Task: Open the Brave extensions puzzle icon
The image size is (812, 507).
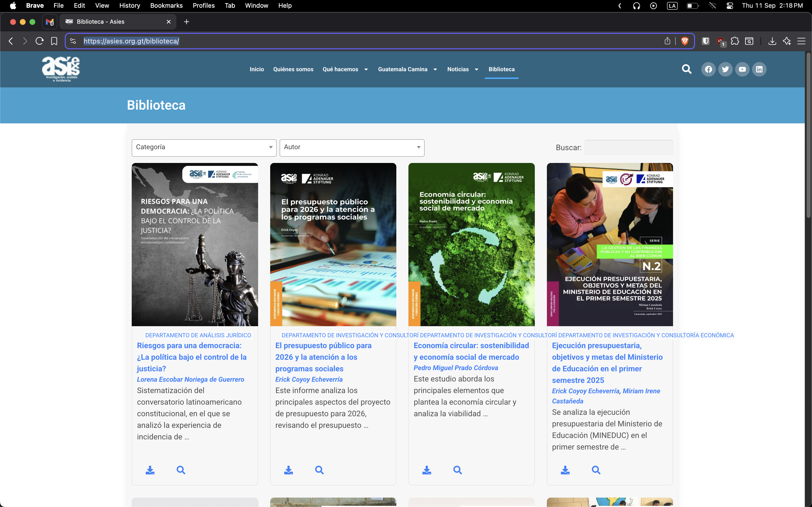Action: point(735,41)
